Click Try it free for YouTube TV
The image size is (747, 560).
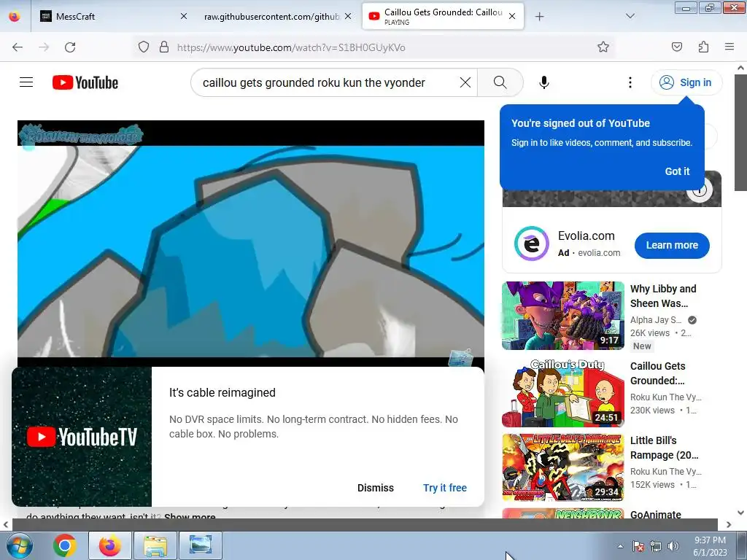[x=444, y=488]
